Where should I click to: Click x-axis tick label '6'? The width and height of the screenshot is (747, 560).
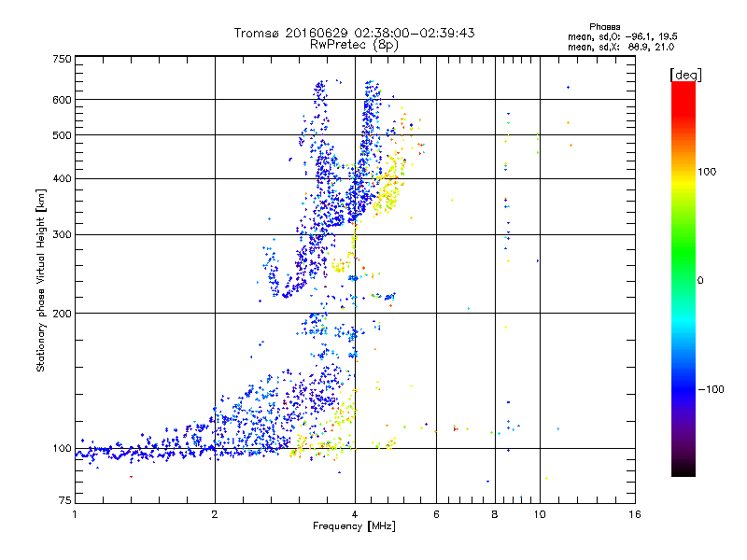pos(436,514)
